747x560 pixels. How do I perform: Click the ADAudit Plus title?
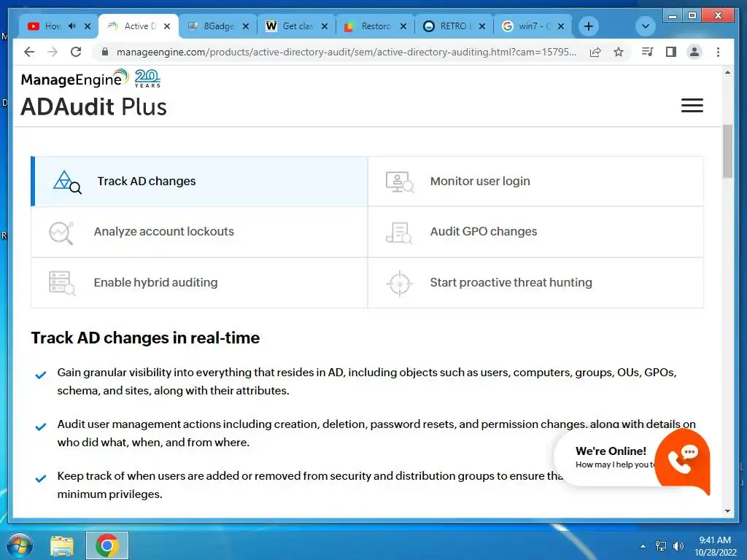94,106
